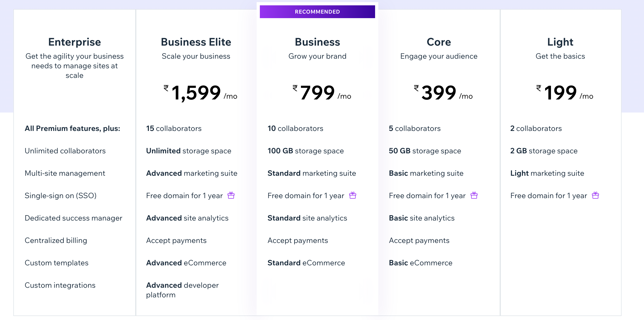Click the gift icon in the Business plan column

click(352, 195)
